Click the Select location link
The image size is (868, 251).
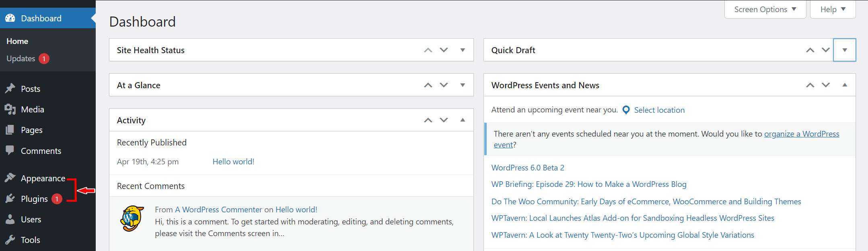pyautogui.click(x=659, y=110)
